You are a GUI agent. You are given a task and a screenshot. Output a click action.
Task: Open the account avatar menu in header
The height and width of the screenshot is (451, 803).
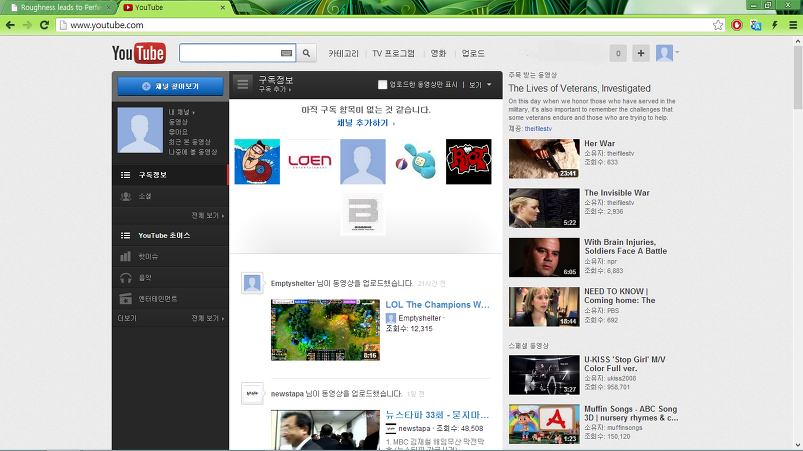point(667,53)
